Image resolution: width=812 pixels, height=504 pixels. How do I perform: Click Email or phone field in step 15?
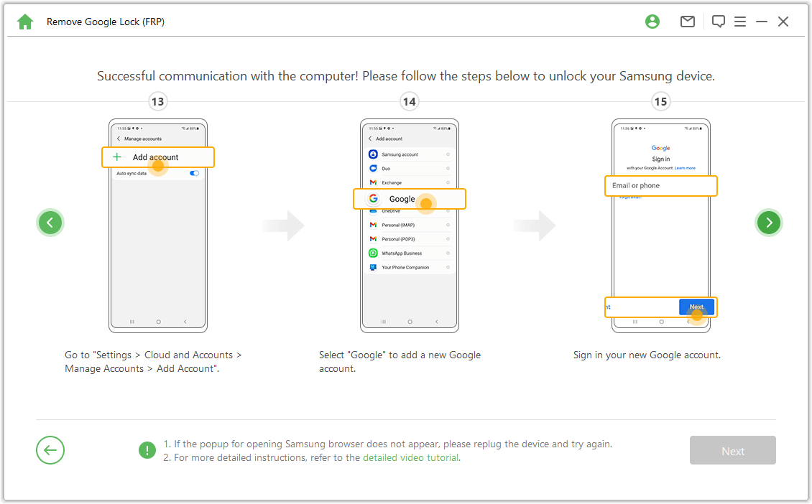(x=661, y=186)
